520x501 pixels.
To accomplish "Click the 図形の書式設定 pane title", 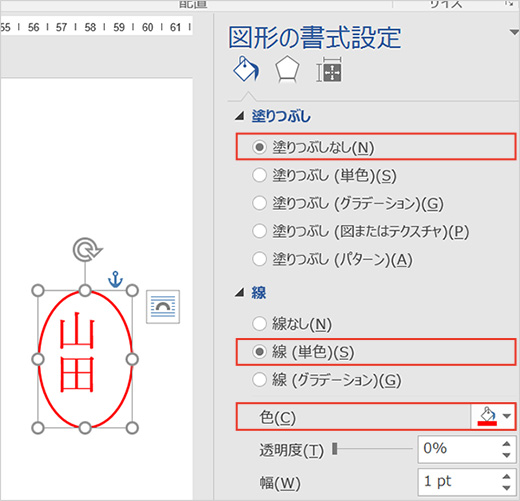I will [315, 37].
